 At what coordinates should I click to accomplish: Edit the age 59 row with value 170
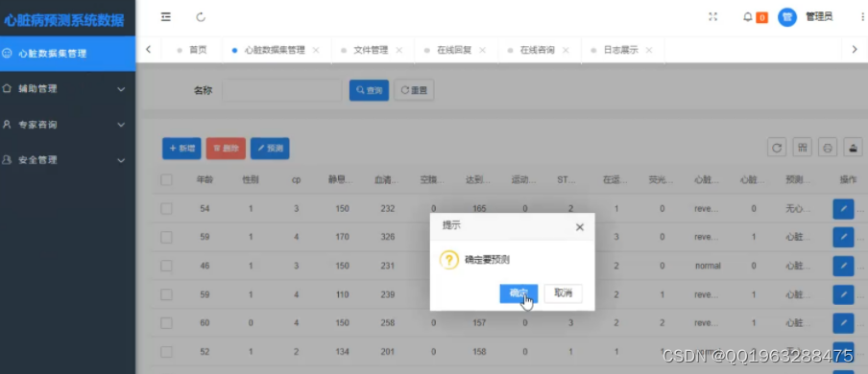(x=843, y=238)
